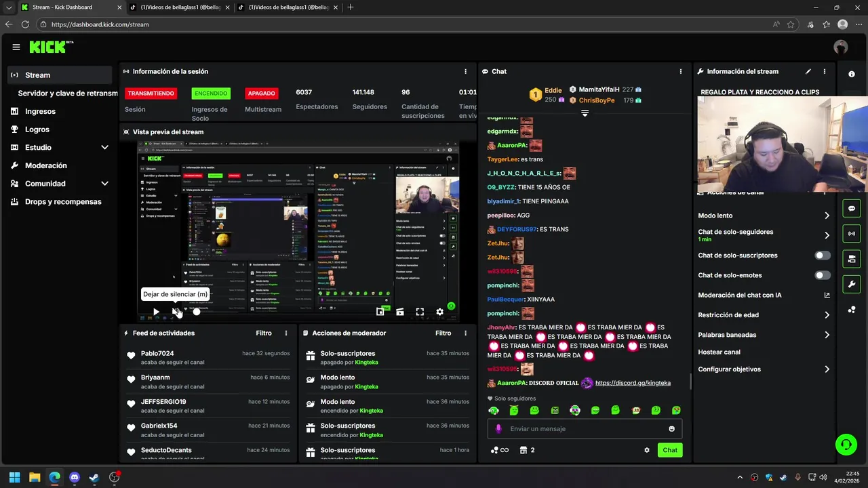Image resolution: width=868 pixels, height=488 pixels.
Task: Click username PaulBecquer in chat
Action: (505, 300)
